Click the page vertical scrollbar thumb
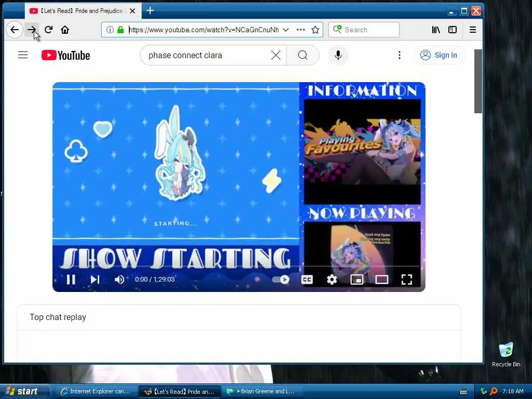532x399 pixels. [478, 82]
